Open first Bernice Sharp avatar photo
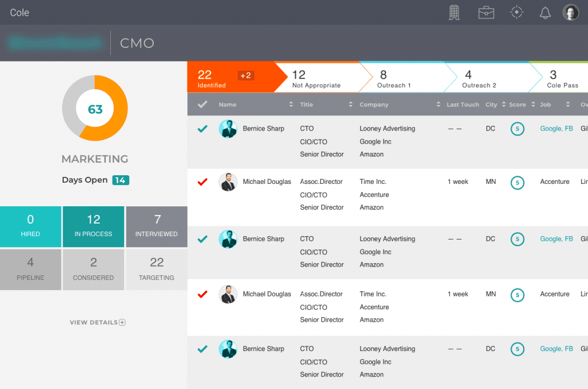 point(228,129)
